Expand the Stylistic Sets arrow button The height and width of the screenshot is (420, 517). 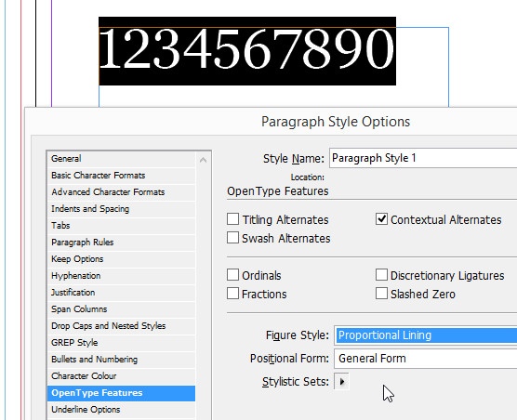coord(341,382)
